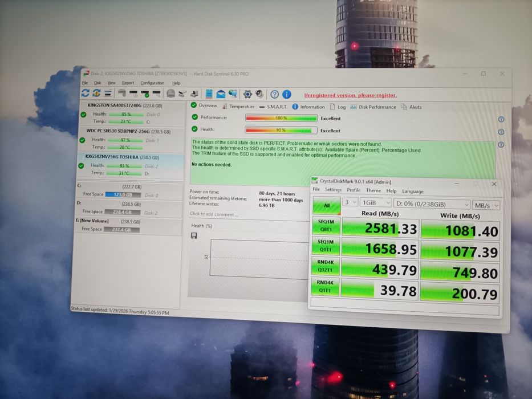Open View menu in Hard Disk Sentinel
Screen dimensions: 532x399
coord(112,83)
